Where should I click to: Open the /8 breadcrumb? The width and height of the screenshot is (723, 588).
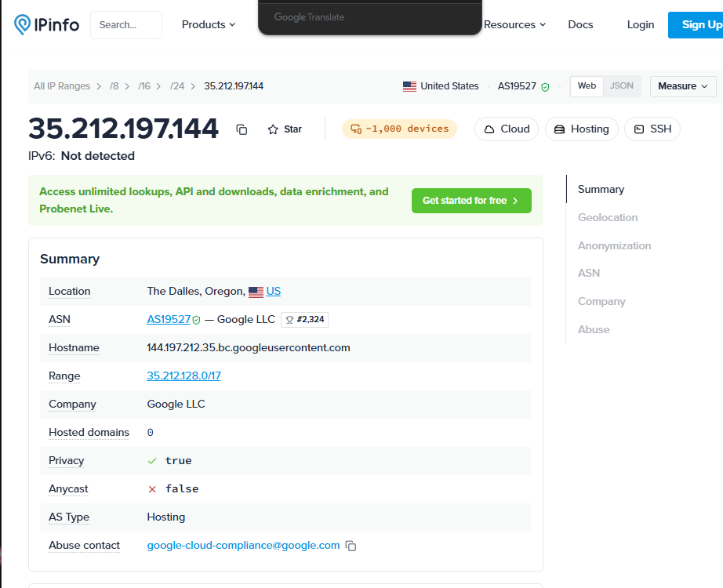(114, 86)
